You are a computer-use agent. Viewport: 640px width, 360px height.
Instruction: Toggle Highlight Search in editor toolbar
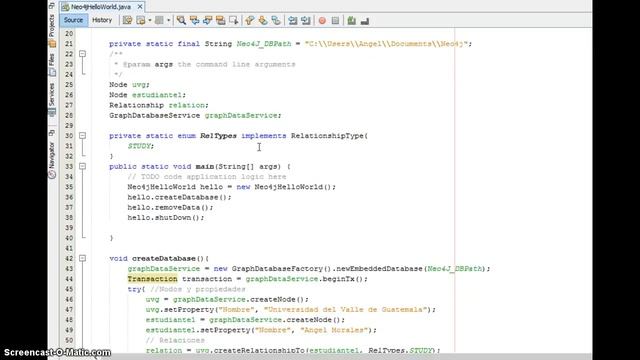point(220,20)
